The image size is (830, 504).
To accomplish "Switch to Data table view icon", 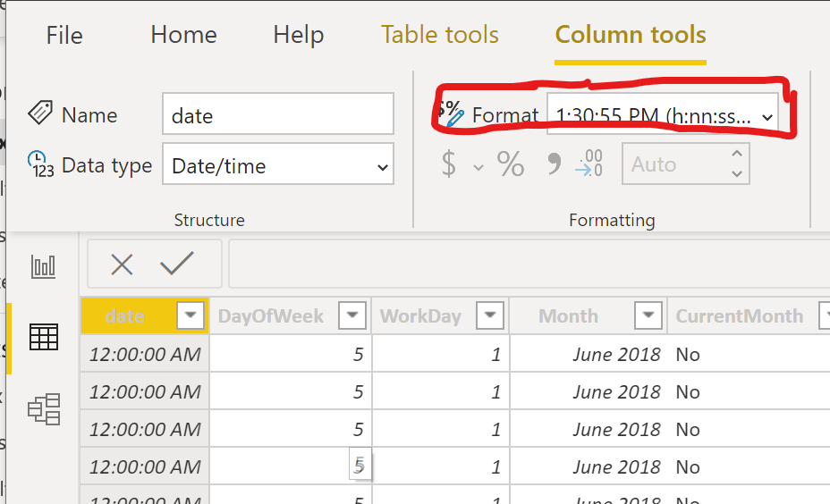I will point(44,337).
